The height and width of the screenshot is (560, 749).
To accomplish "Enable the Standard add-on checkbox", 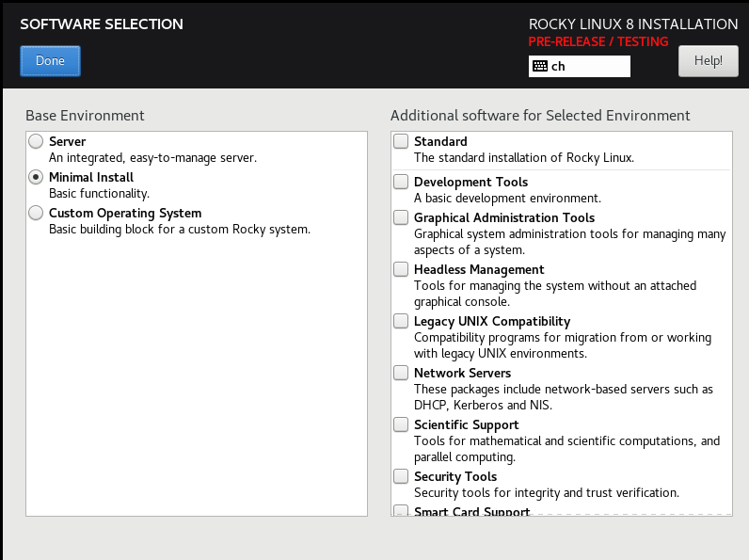I will tap(401, 141).
